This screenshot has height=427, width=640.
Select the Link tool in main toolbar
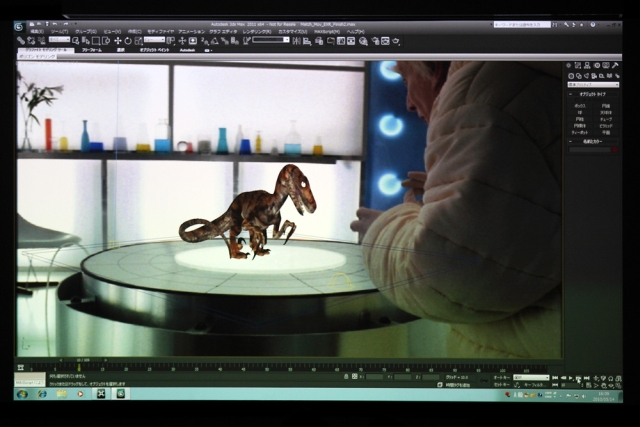(x=20, y=40)
